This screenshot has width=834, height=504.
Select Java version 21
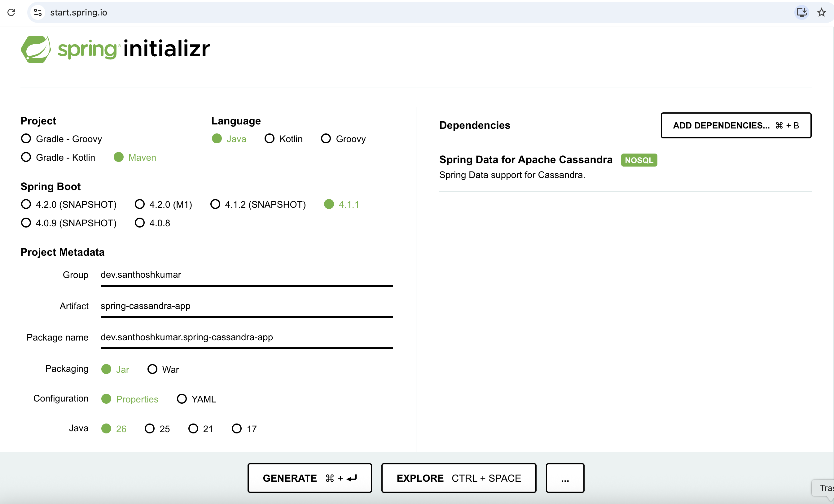point(201,428)
